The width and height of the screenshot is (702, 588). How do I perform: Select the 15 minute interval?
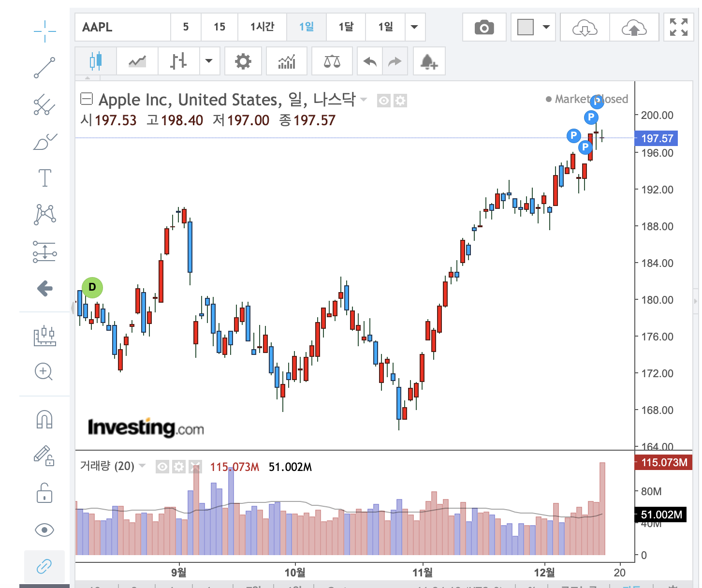click(219, 27)
